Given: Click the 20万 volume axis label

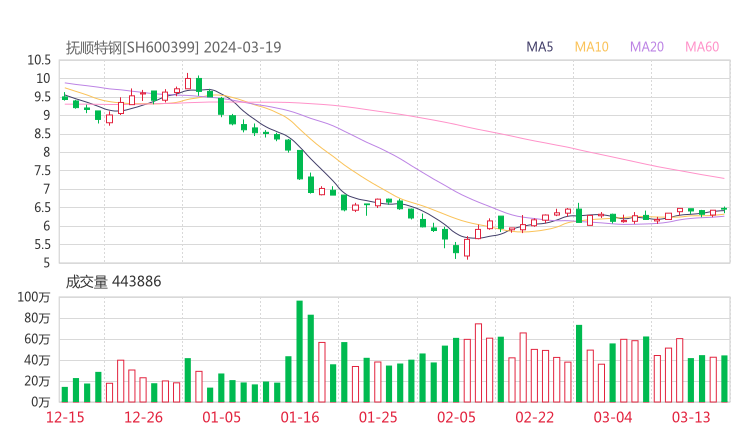Looking at the screenshot, I should (x=36, y=381).
